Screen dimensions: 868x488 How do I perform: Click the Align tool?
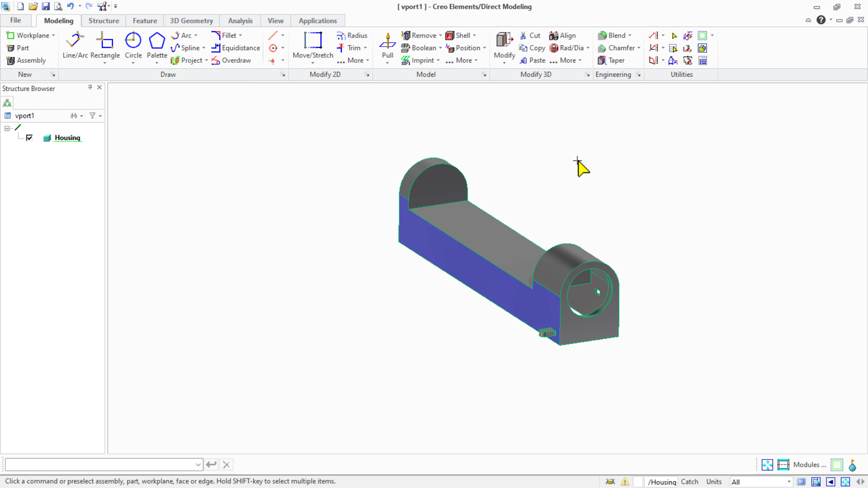tap(562, 35)
